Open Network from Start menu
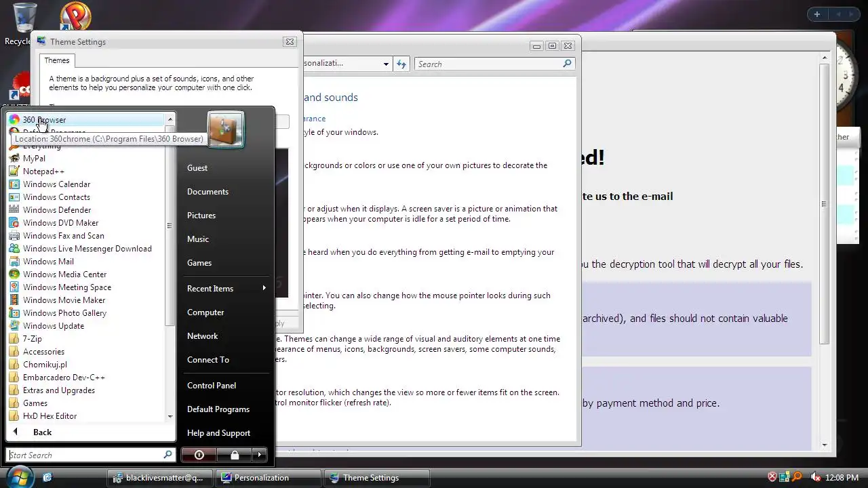This screenshot has width=868, height=488. click(x=202, y=336)
